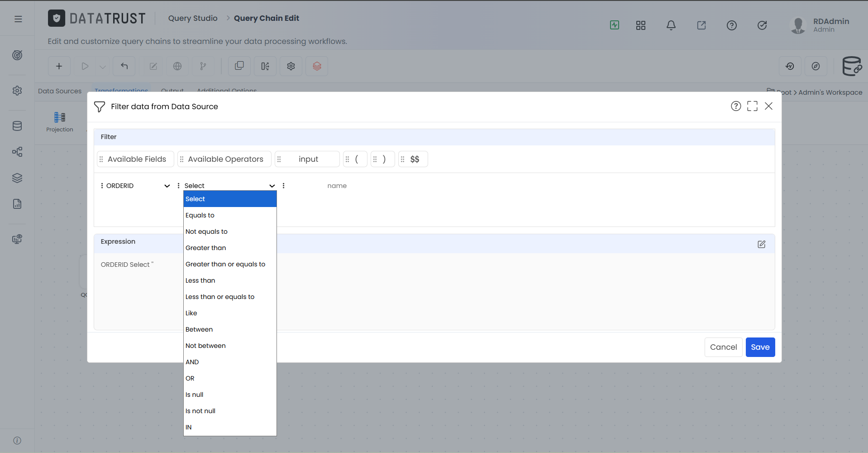Click the globe toolbar button

coord(177,66)
